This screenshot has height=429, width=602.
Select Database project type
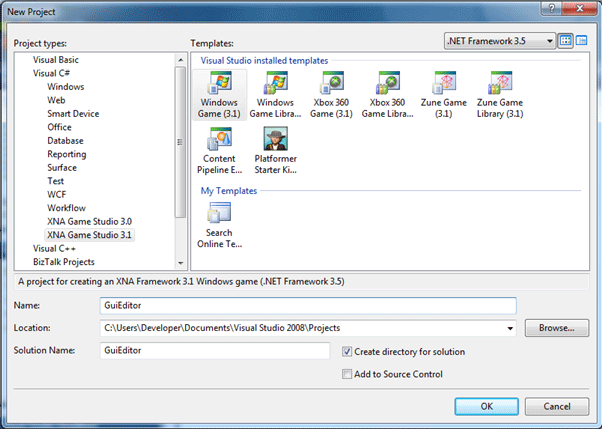point(65,141)
